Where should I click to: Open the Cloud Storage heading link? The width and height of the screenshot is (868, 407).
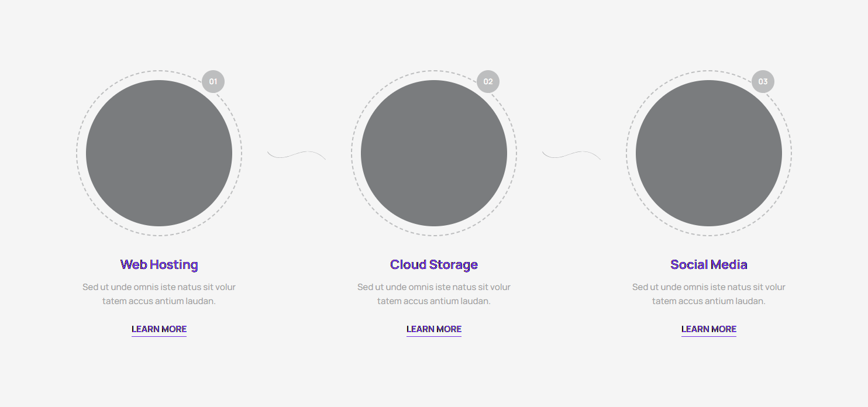pyautogui.click(x=434, y=265)
